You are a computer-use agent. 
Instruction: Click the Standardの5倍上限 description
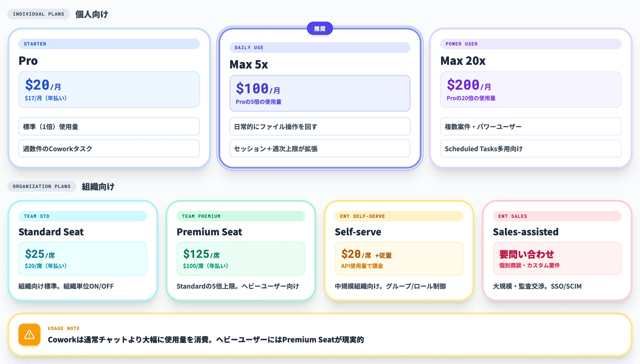(x=238, y=286)
